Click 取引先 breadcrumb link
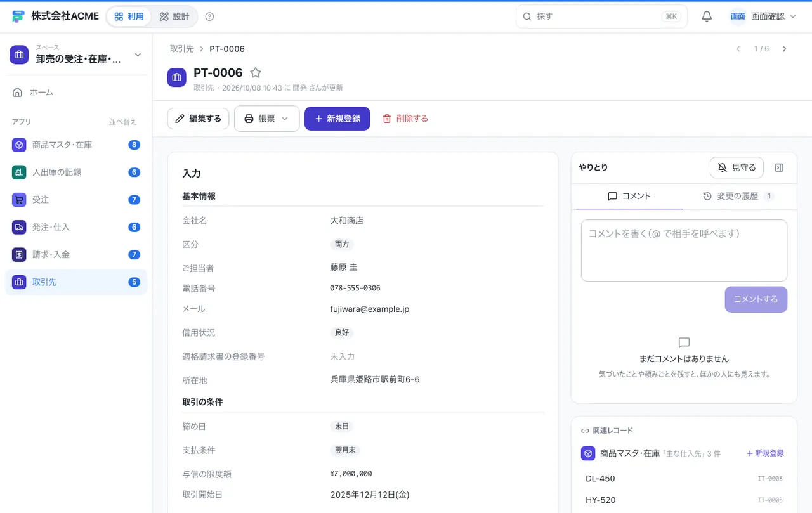This screenshot has height=513, width=812. (x=181, y=49)
